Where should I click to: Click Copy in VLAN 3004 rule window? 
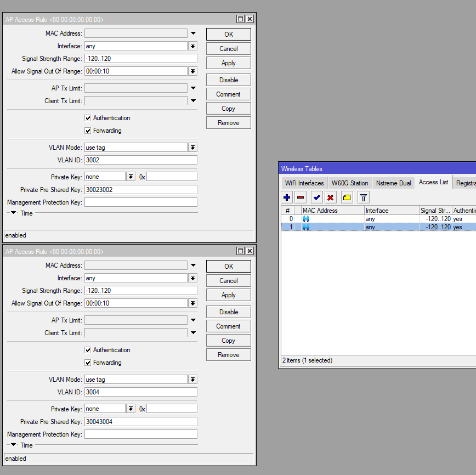coord(229,341)
